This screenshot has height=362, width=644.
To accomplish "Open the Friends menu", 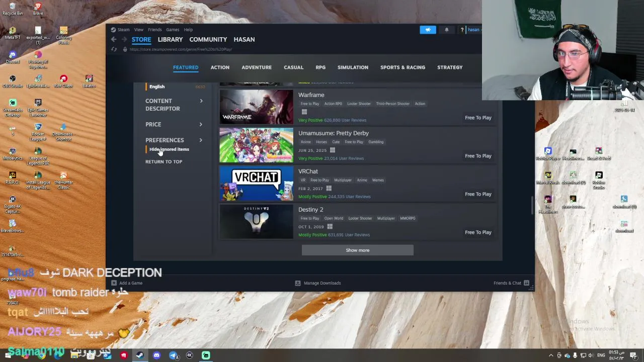I will pos(154,30).
